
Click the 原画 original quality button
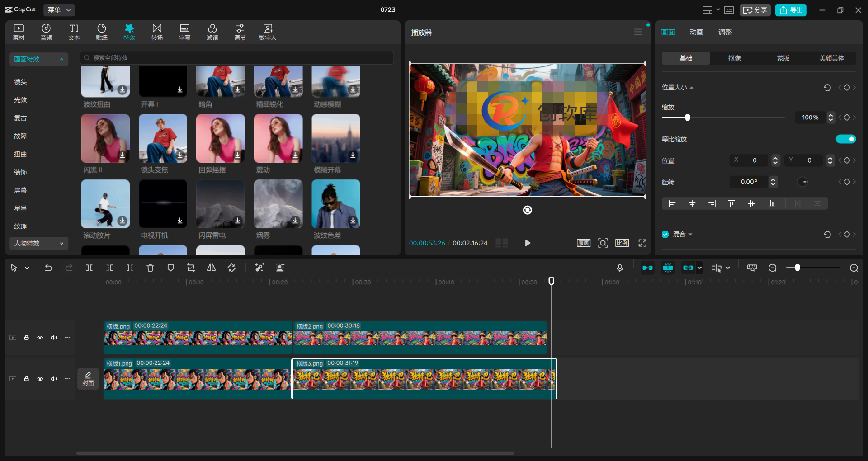tap(584, 243)
